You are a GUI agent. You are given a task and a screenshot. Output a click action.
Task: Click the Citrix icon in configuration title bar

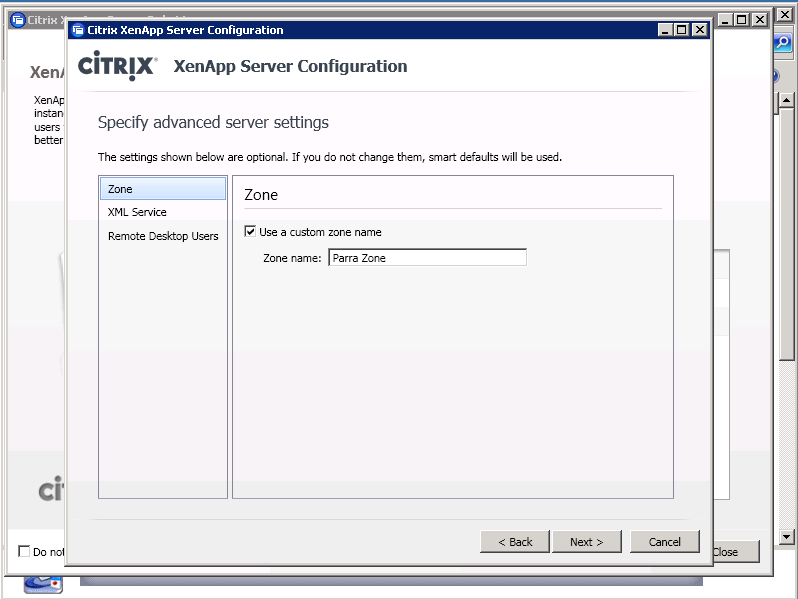point(78,31)
